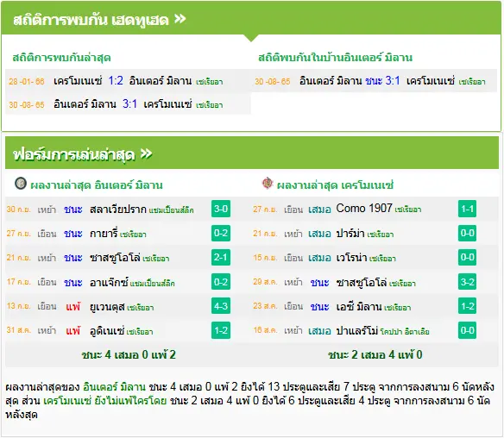This screenshot has height=438, width=504.
Task: Select the 0-0 score badge for เวโรน่า
Action: click(x=468, y=257)
